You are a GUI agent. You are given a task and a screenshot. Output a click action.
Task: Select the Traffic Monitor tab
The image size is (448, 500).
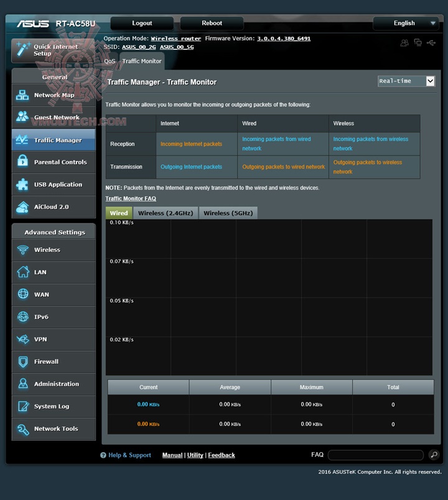click(x=142, y=61)
